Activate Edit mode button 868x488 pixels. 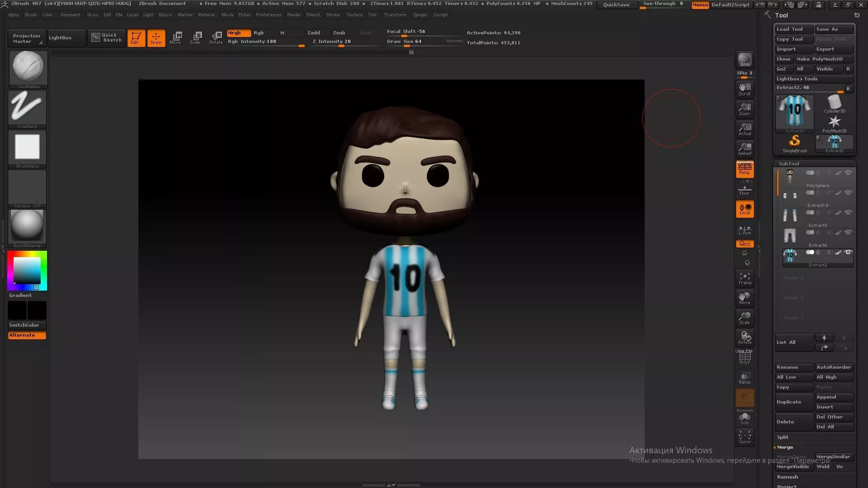point(136,38)
